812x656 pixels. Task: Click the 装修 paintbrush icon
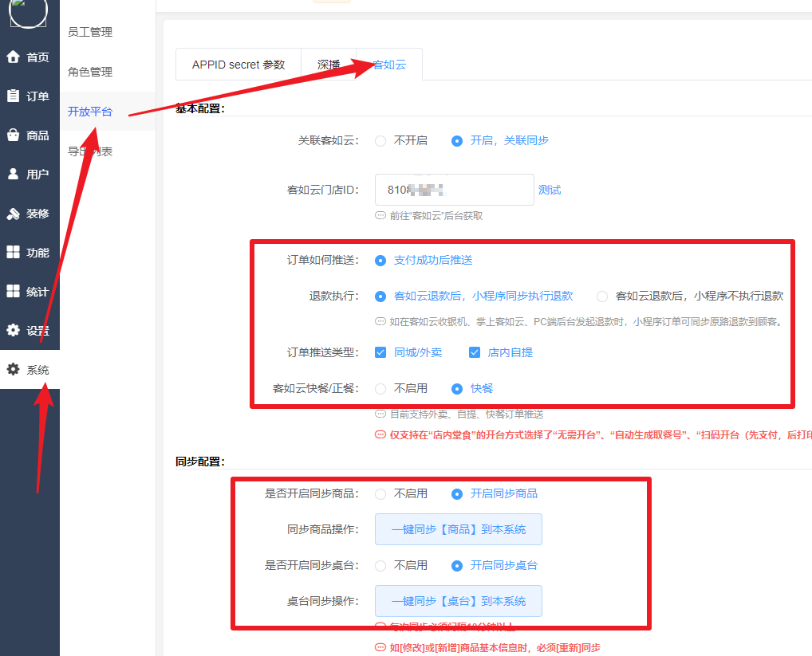[14, 213]
